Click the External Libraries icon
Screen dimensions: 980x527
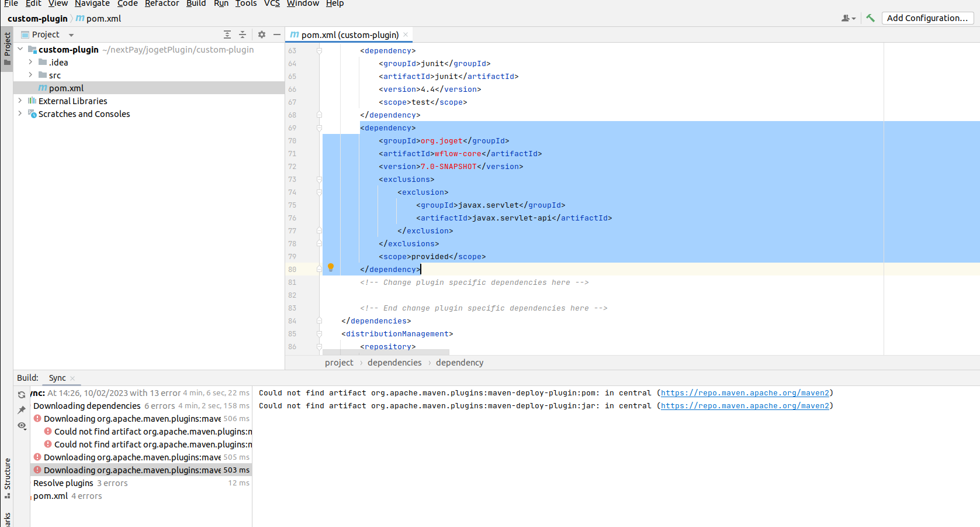point(32,101)
